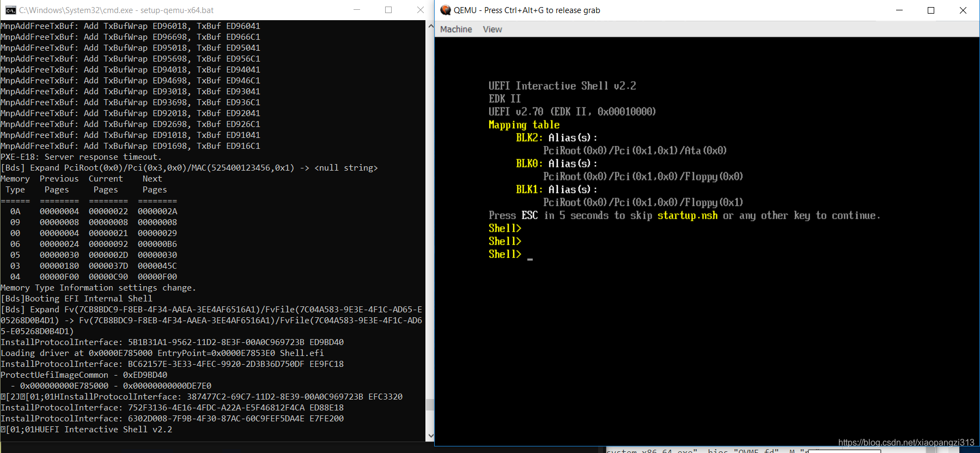Image resolution: width=980 pixels, height=453 pixels.
Task: Click last cmd line 'UEFI Interactive Shell v2.2'
Action: pos(86,430)
